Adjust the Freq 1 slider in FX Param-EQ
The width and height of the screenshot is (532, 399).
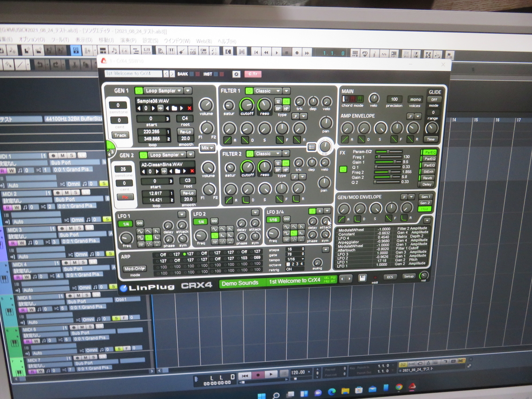[x=388, y=157]
